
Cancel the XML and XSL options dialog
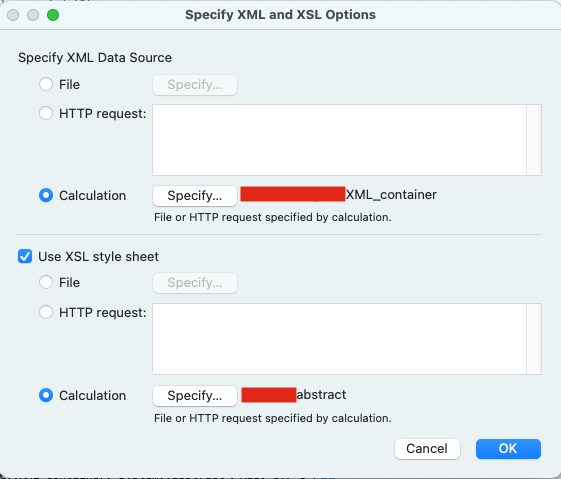427,449
